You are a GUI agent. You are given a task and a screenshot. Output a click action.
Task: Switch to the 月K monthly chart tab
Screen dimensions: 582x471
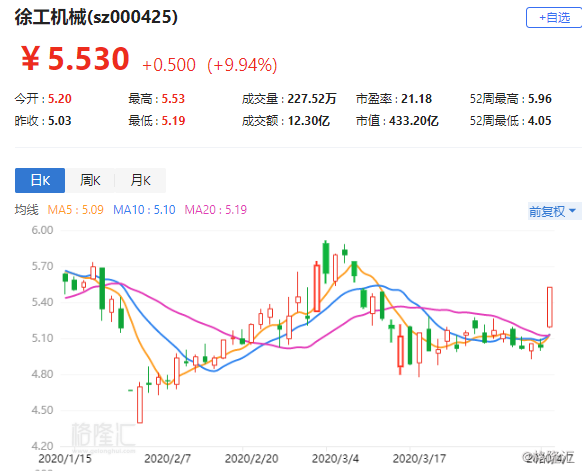(x=140, y=180)
